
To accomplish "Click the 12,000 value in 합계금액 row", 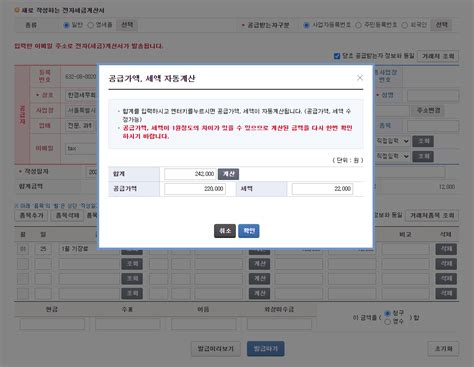I will 447,187.
